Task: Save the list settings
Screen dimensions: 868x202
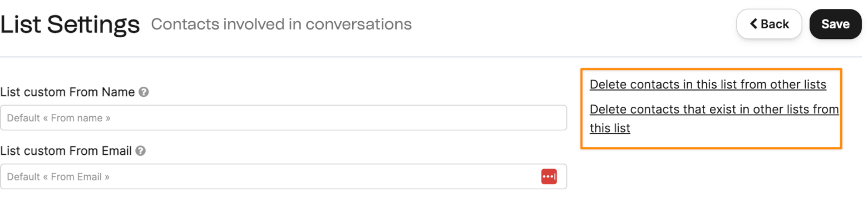Action: (x=835, y=24)
